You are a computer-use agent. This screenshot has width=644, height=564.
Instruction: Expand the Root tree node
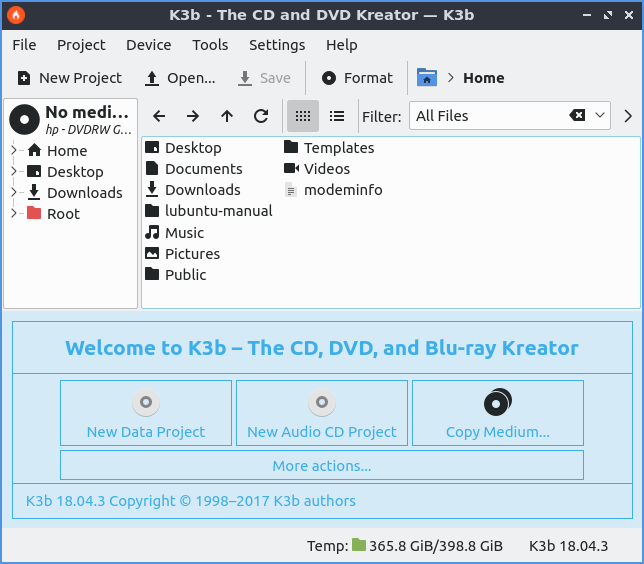coord(14,214)
